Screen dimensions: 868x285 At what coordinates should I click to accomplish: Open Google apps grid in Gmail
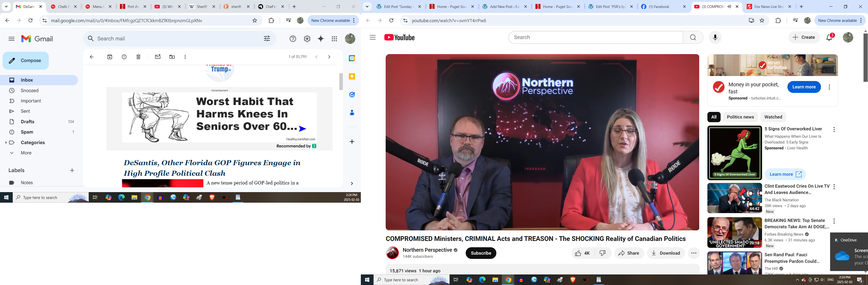click(334, 39)
